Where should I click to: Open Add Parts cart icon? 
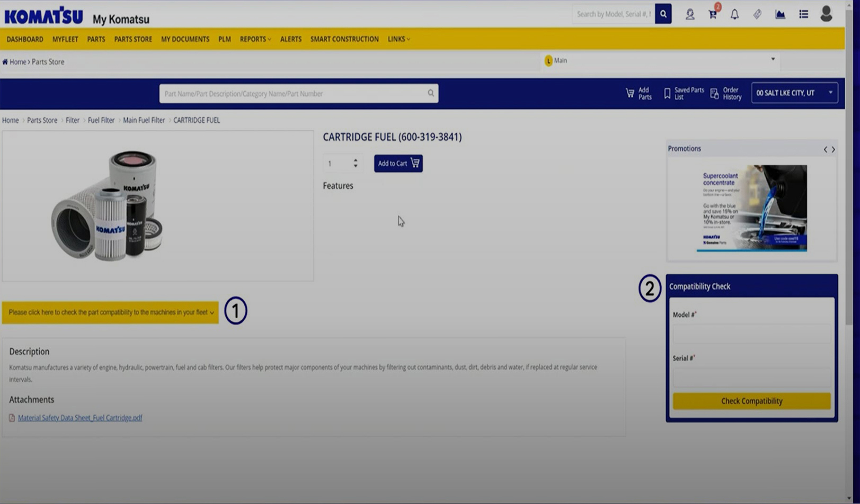tap(630, 93)
